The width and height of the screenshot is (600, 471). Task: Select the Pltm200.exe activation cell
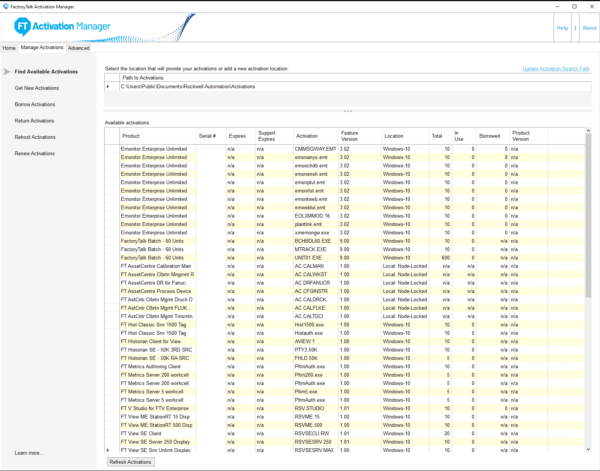point(316,375)
